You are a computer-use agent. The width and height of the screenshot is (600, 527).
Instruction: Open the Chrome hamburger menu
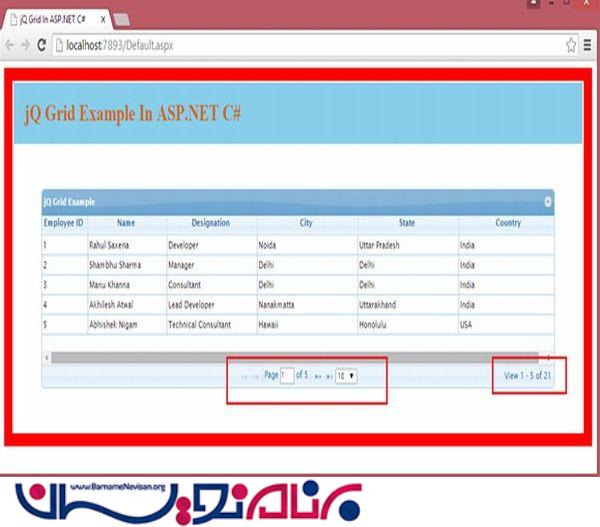[x=588, y=45]
